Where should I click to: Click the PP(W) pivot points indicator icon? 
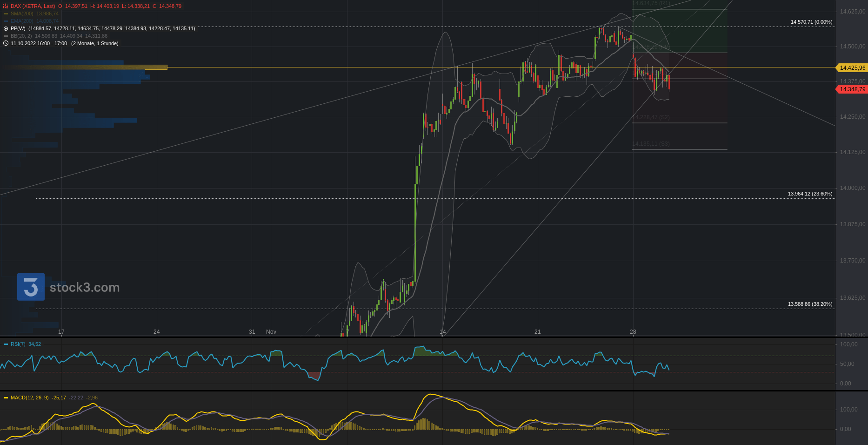[x=6, y=28]
